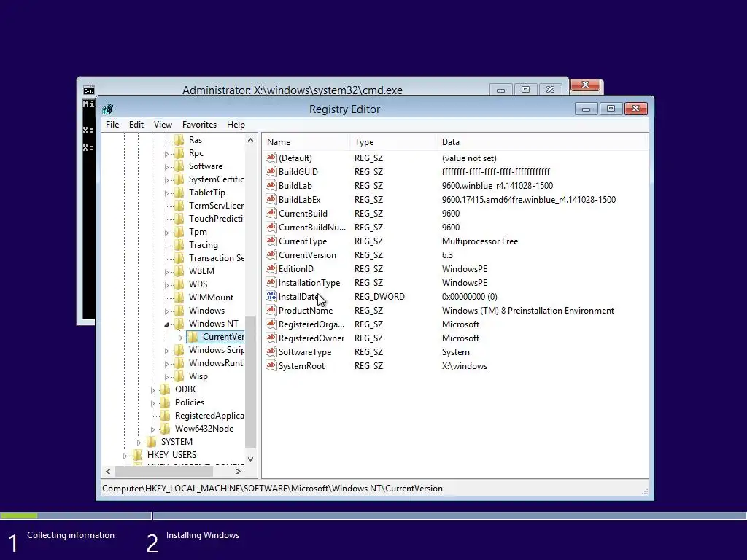The height and width of the screenshot is (560, 747).
Task: Expand the HKEY_USERS hive
Action: coord(125,456)
